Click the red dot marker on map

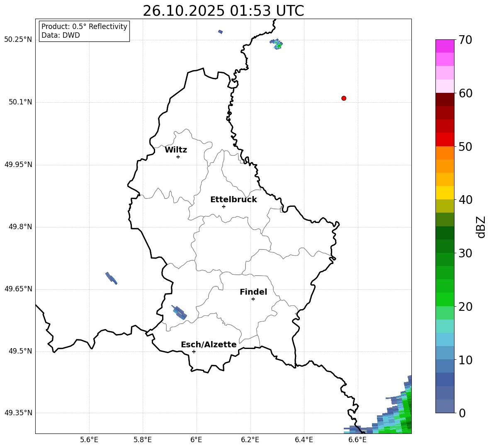[344, 98]
